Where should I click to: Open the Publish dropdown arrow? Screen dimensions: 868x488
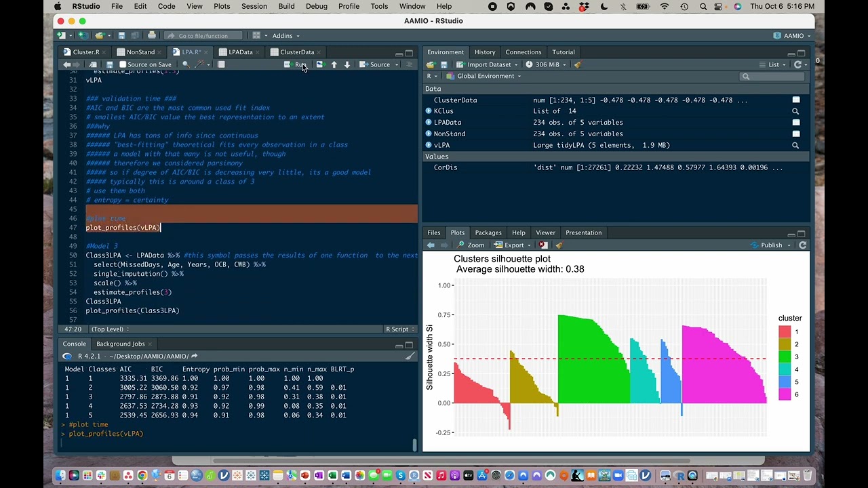point(790,245)
